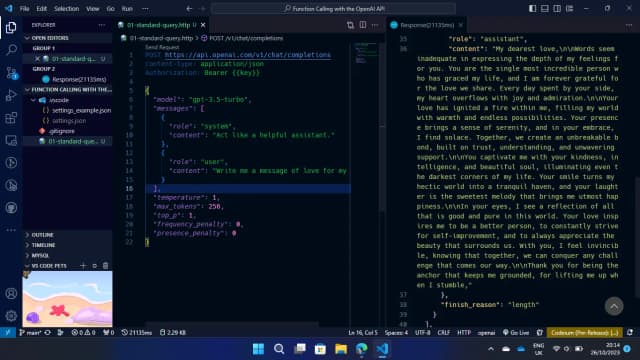Open the Manage settings gear
The height and width of the screenshot is (360, 640).
pyautogui.click(x=11, y=316)
